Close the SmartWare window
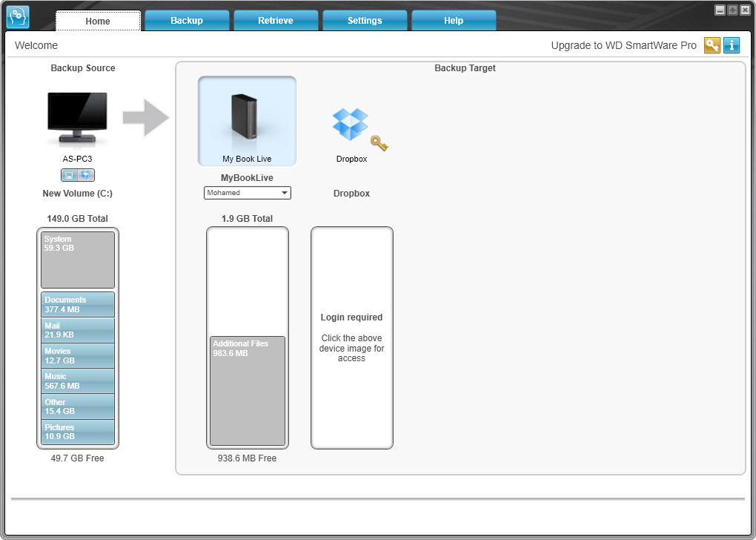The height and width of the screenshot is (540, 756). point(745,10)
